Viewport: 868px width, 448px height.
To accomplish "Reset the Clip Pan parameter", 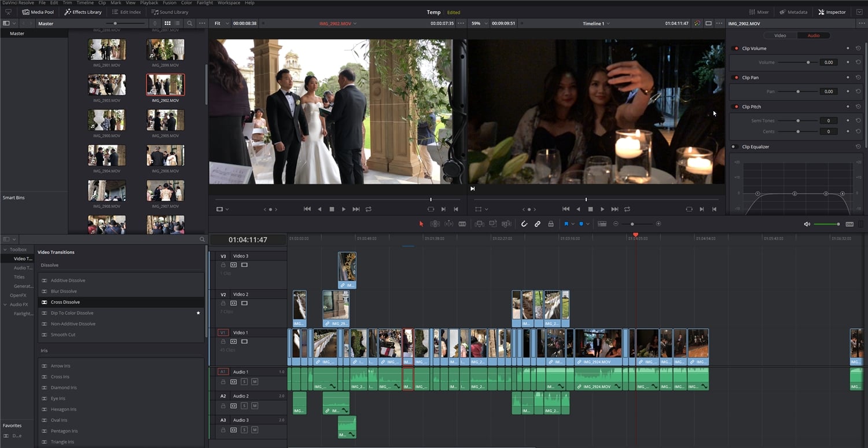I will [858, 78].
